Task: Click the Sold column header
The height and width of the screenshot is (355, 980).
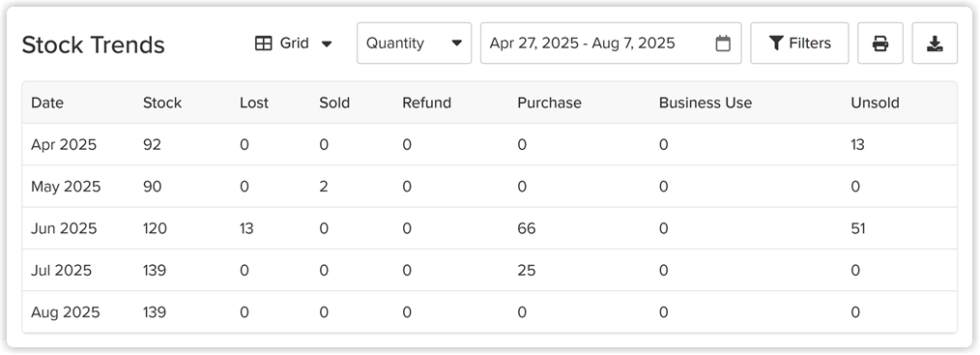Action: (334, 103)
